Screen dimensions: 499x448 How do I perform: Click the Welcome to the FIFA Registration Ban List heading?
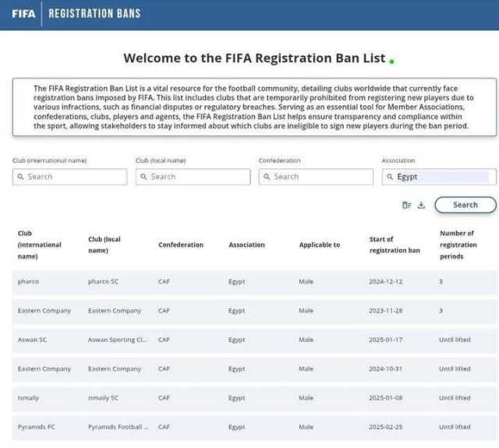[x=255, y=58]
